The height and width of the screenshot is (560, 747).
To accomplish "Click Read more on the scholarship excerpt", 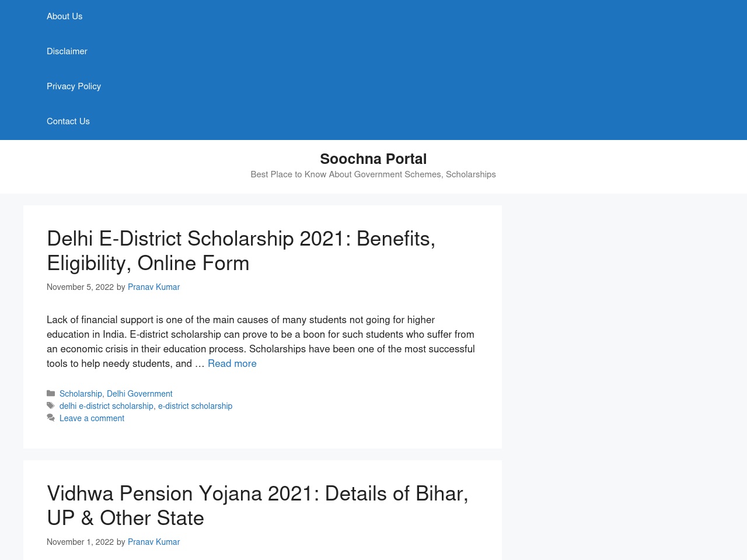I will 232,363.
